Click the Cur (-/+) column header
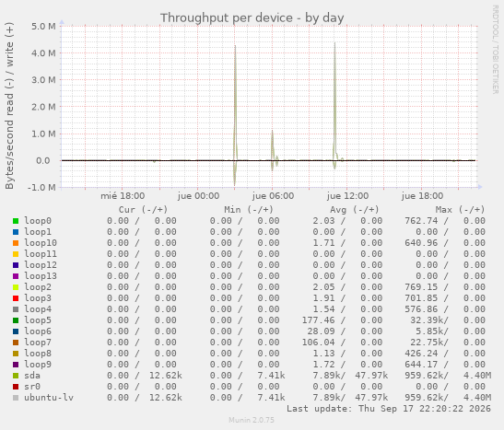 pos(143,210)
